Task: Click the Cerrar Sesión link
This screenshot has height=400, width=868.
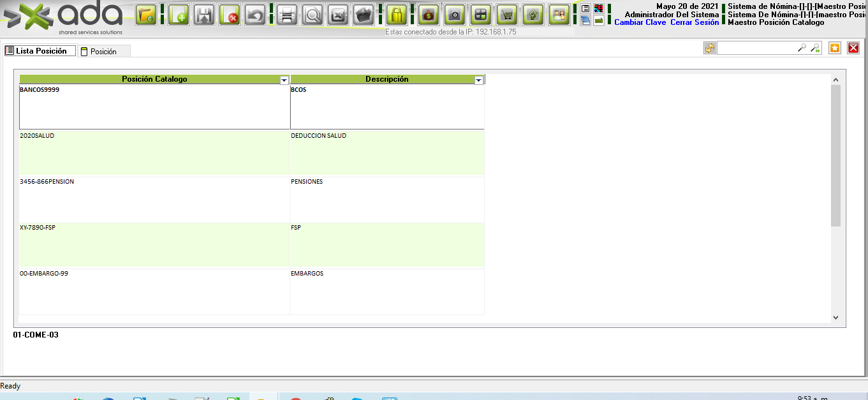Action: pyautogui.click(x=695, y=22)
